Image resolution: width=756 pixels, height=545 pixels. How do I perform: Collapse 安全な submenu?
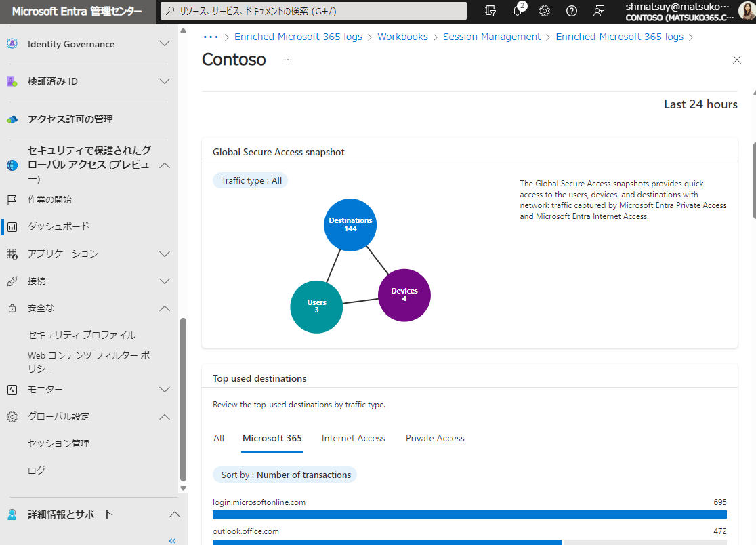(165, 308)
